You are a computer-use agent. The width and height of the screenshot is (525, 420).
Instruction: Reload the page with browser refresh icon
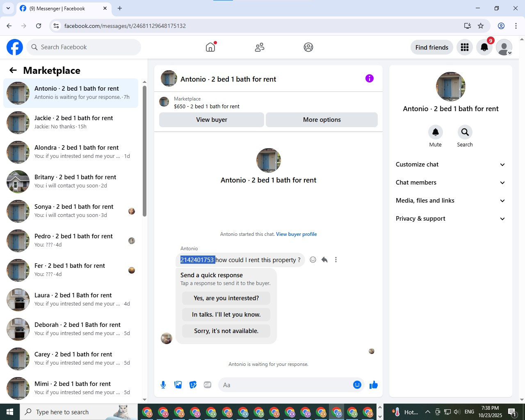click(39, 26)
